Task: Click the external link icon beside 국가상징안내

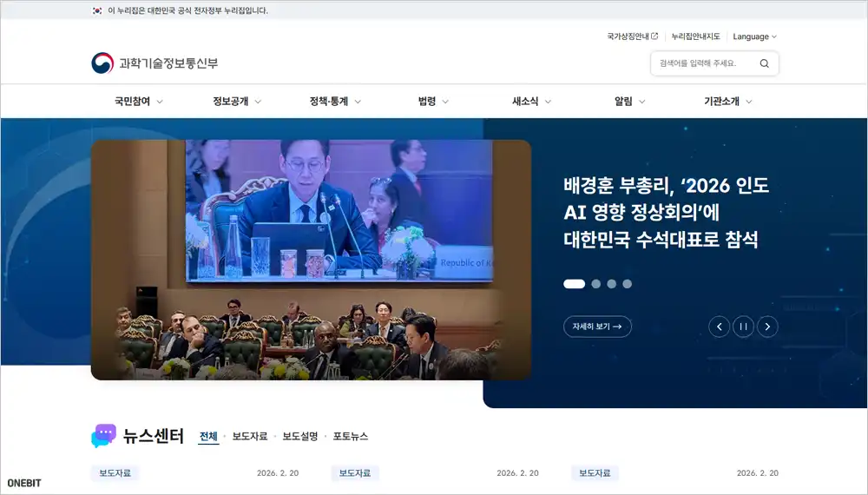Action: (x=654, y=36)
